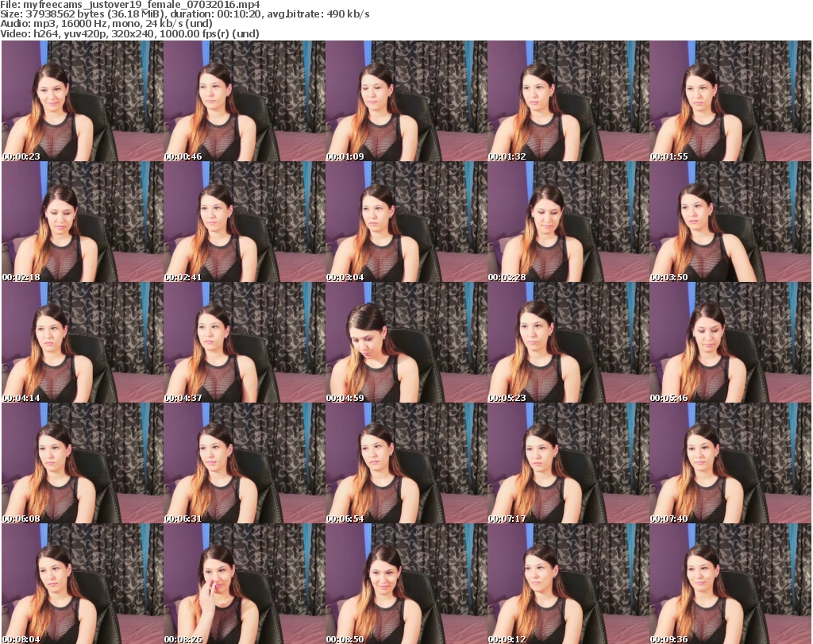This screenshot has height=644, width=813.
Task: Select the 00:05:46 thumbnail
Action: [730, 343]
